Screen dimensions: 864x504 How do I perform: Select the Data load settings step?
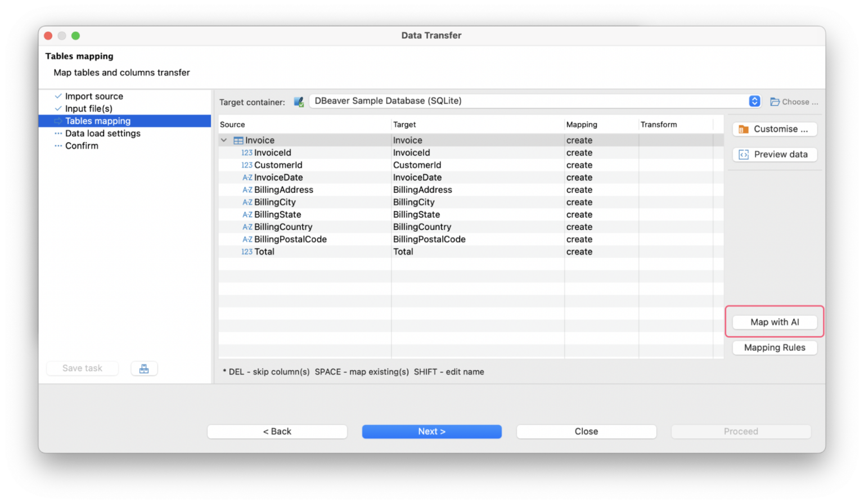pos(102,133)
